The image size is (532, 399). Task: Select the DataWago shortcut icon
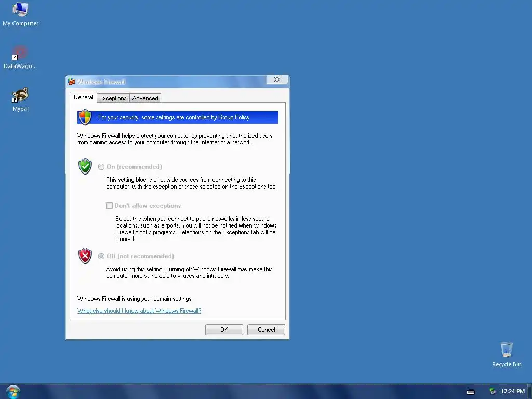pyautogui.click(x=20, y=57)
